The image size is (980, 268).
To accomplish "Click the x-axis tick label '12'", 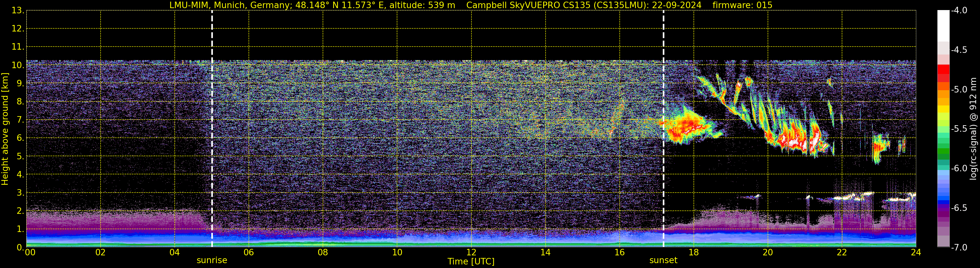I will 471,252.
